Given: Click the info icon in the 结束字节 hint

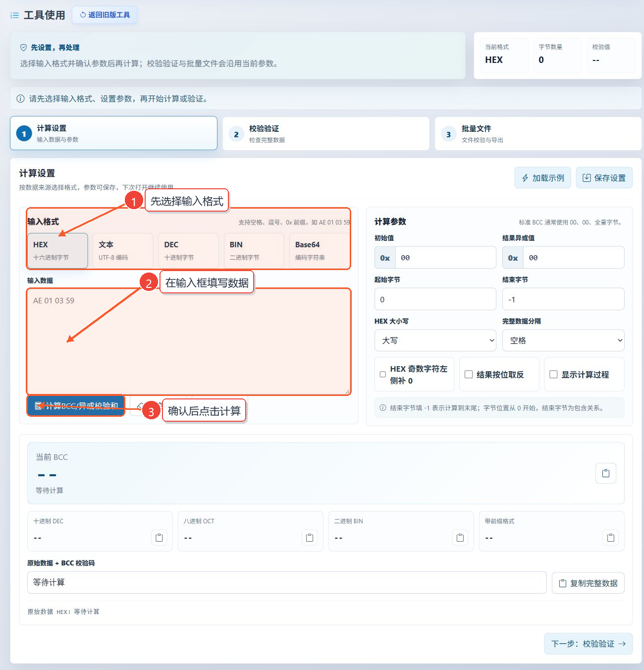Looking at the screenshot, I should point(383,408).
